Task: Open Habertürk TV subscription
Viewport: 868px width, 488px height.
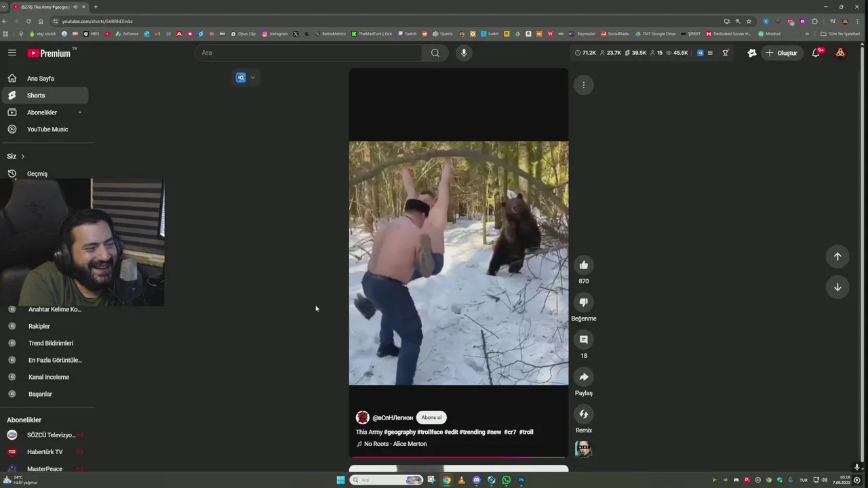Action: pos(45,452)
